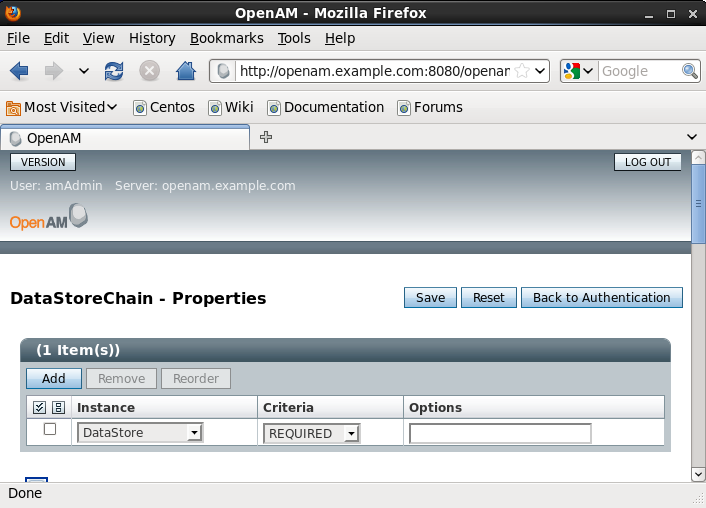Click Back to Authentication button
The height and width of the screenshot is (508, 706).
(x=601, y=297)
